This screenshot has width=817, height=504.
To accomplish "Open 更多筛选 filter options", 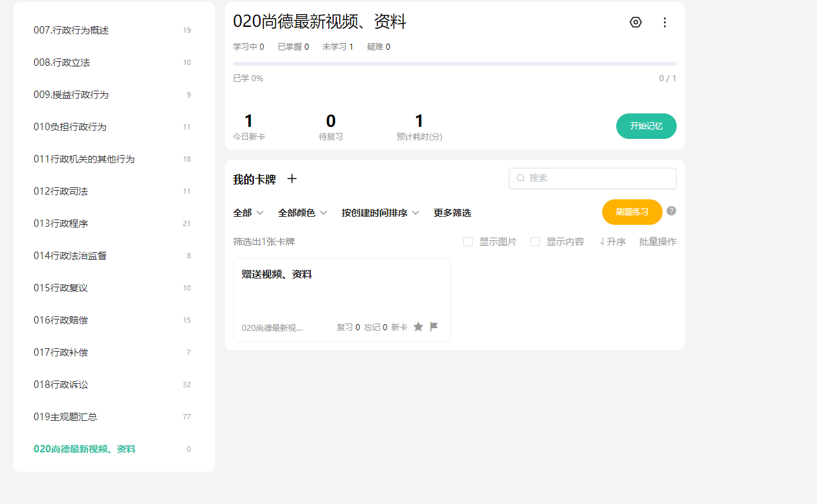I will point(452,213).
